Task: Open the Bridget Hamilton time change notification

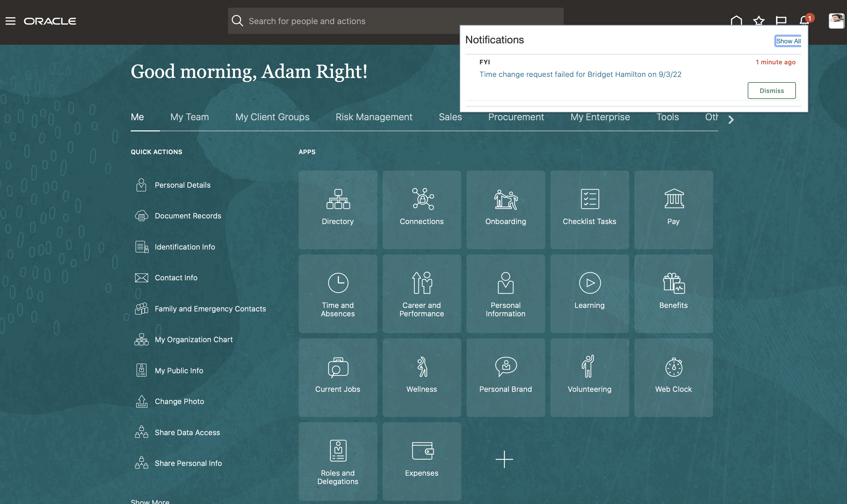Action: (x=580, y=74)
